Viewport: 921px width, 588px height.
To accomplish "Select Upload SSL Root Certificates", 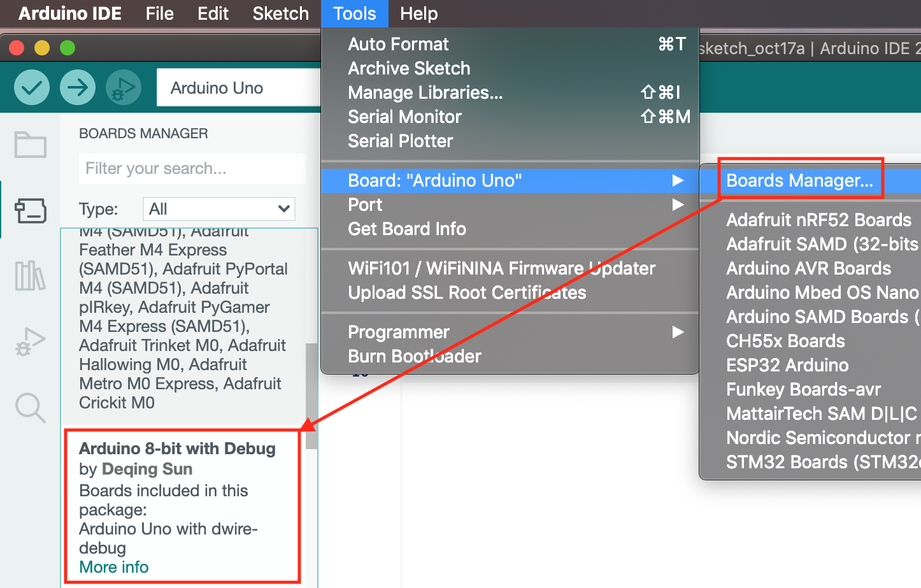I will tap(510, 292).
